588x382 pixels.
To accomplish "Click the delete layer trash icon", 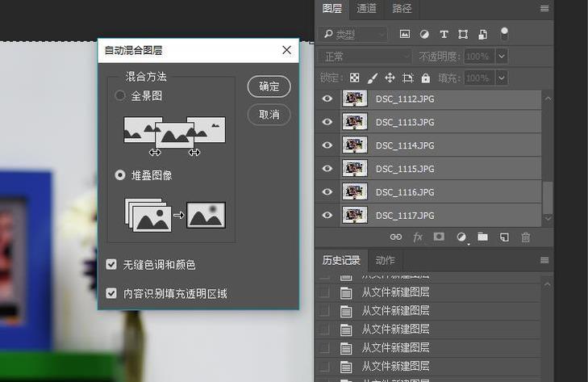I will pyautogui.click(x=526, y=237).
